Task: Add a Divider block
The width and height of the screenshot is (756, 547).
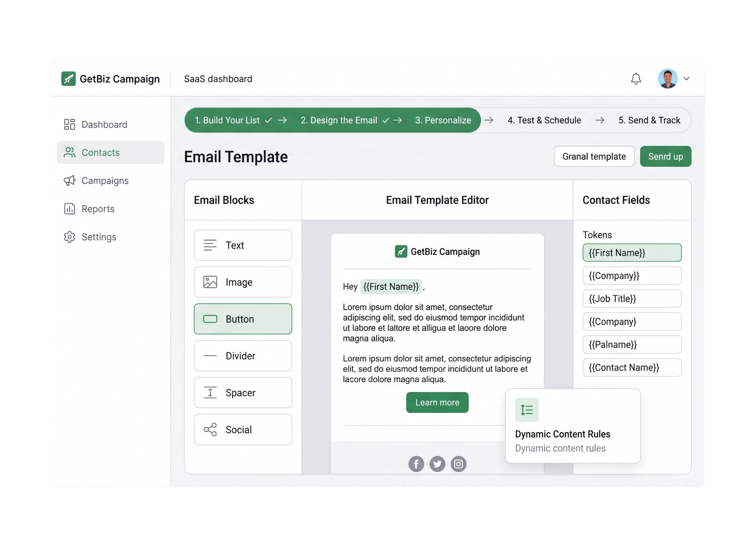Action: (243, 356)
